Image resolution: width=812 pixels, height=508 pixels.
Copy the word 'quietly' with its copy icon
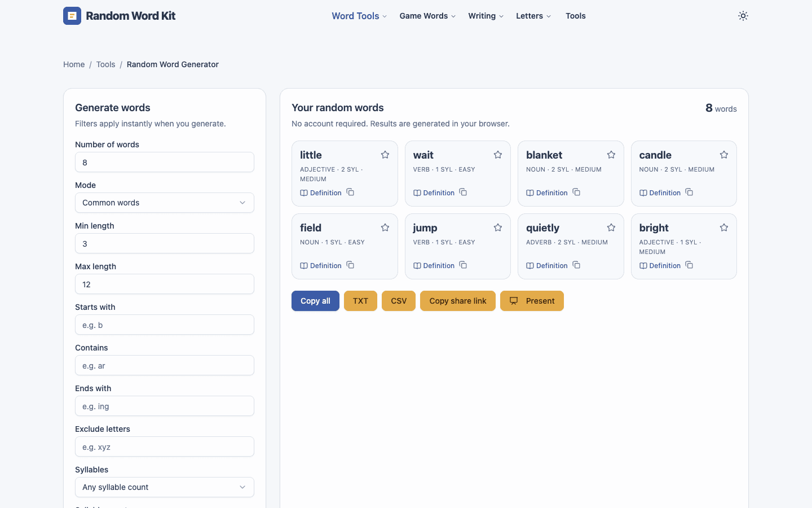pos(576,265)
